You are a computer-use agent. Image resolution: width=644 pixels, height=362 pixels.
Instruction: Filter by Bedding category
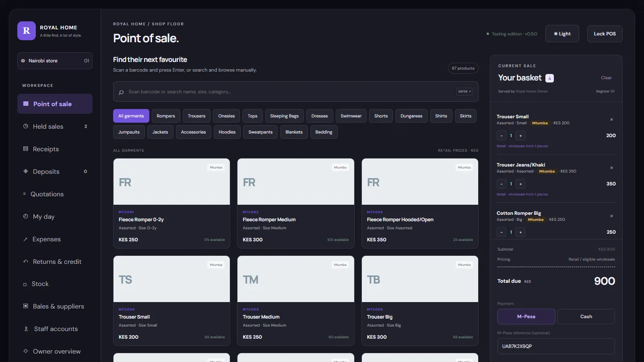pyautogui.click(x=324, y=132)
